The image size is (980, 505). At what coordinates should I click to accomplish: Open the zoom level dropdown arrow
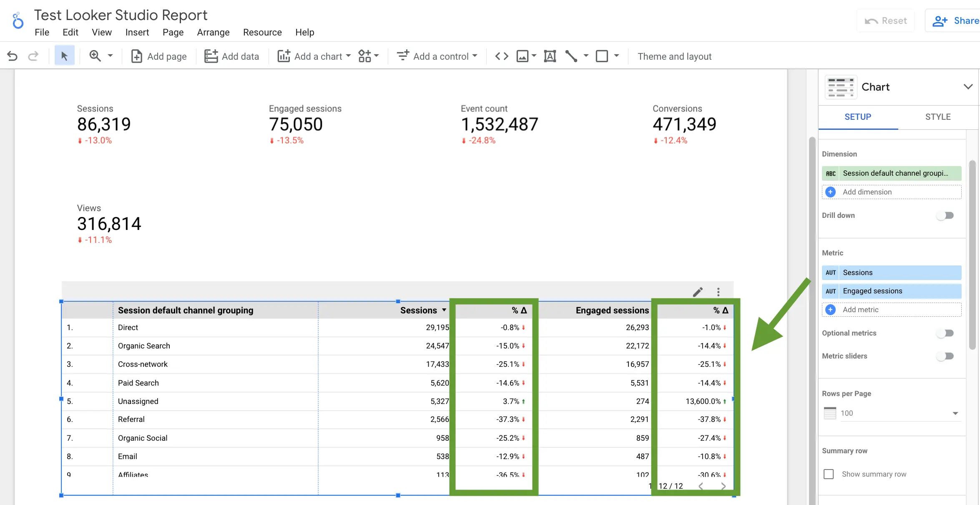(x=111, y=56)
